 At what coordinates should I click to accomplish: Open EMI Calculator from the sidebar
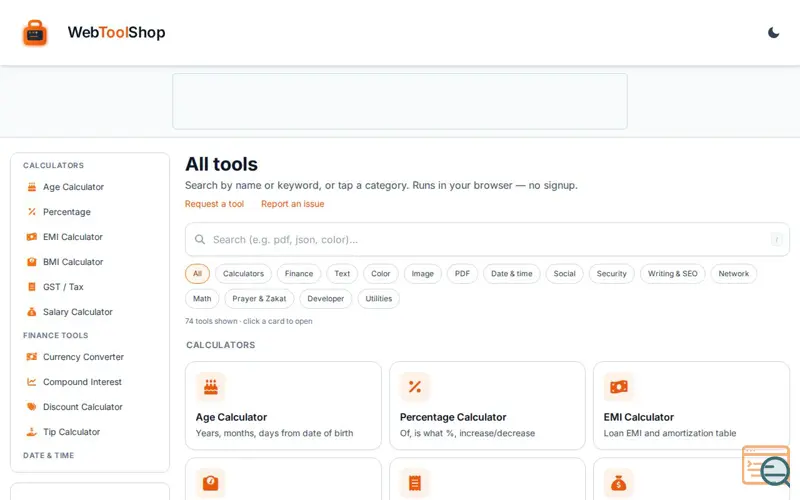(x=72, y=237)
